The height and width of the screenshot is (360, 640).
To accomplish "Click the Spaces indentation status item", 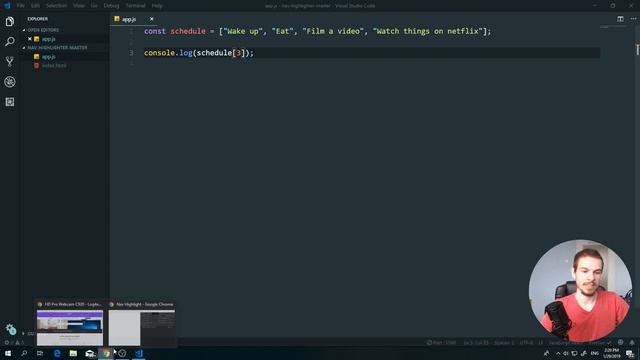I will click(x=504, y=343).
